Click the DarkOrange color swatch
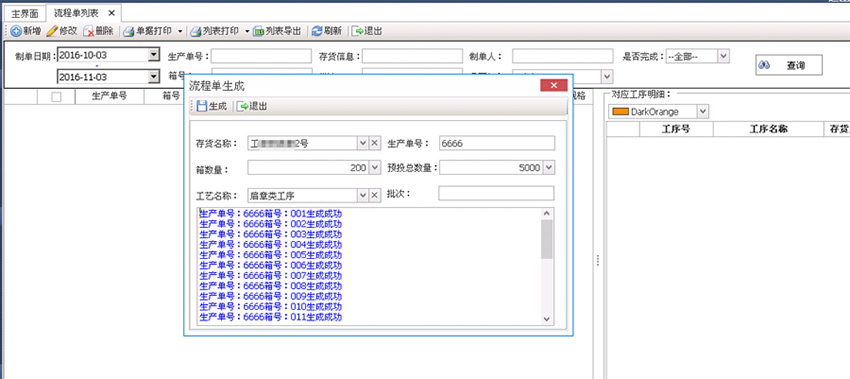This screenshot has width=850, height=379. (620, 112)
